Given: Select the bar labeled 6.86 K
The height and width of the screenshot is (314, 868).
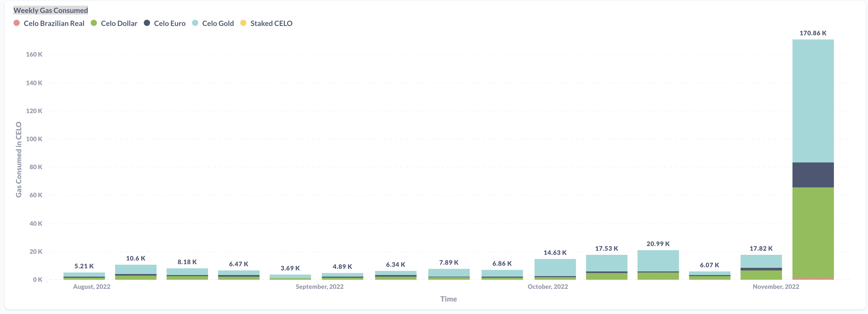Looking at the screenshot, I should 502,275.
